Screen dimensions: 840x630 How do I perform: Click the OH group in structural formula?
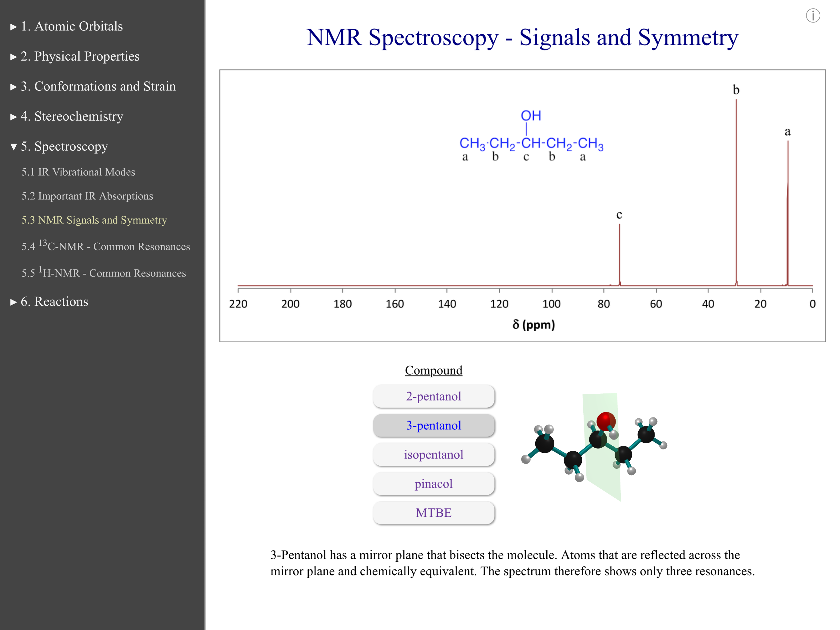coord(530,116)
